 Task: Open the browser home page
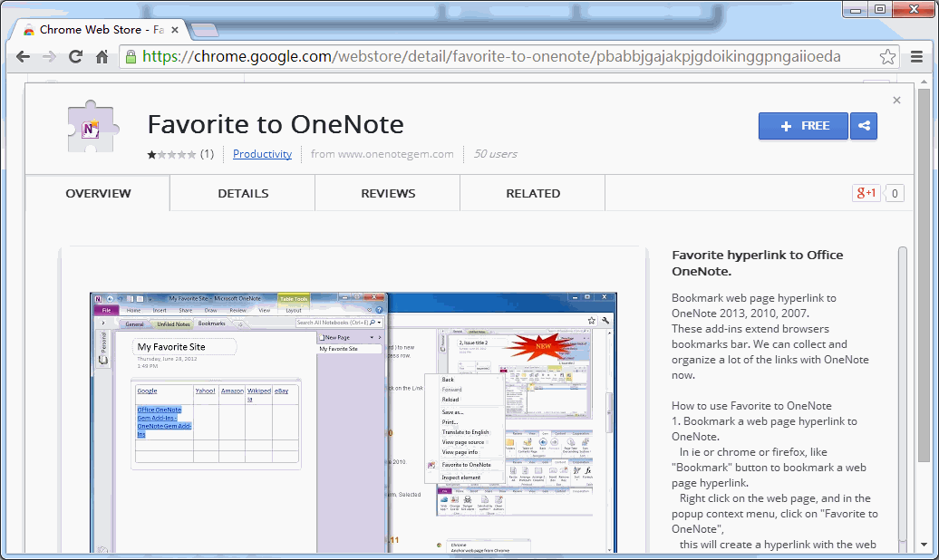pos(102,57)
